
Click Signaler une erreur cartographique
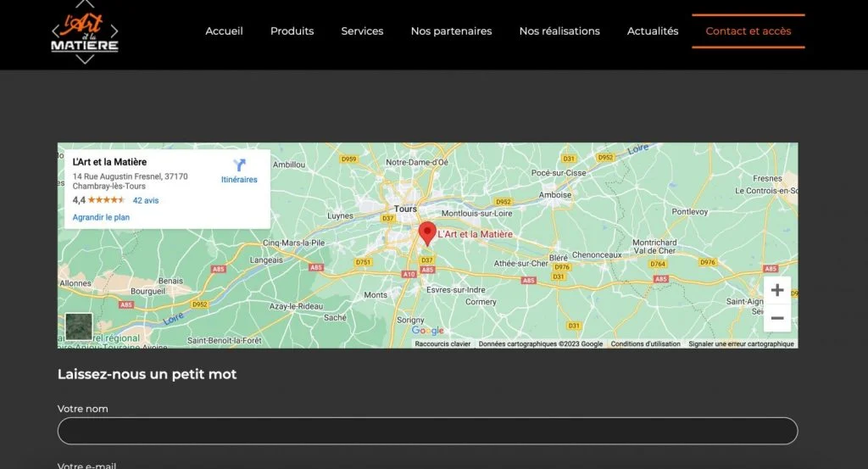[x=741, y=343]
